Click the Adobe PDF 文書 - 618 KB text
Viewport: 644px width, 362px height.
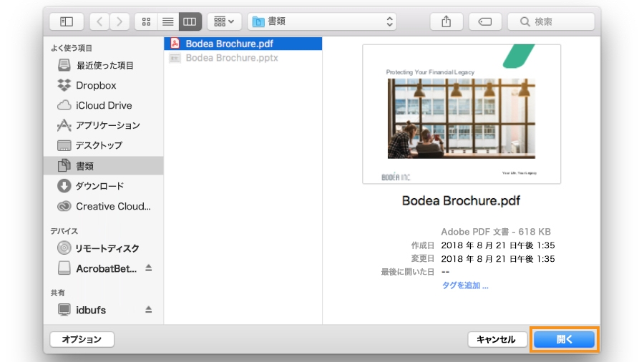(496, 232)
